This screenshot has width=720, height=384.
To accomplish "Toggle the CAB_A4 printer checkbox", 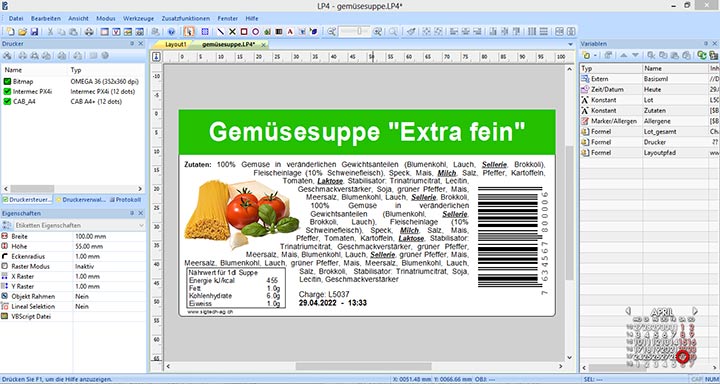I will (7, 102).
